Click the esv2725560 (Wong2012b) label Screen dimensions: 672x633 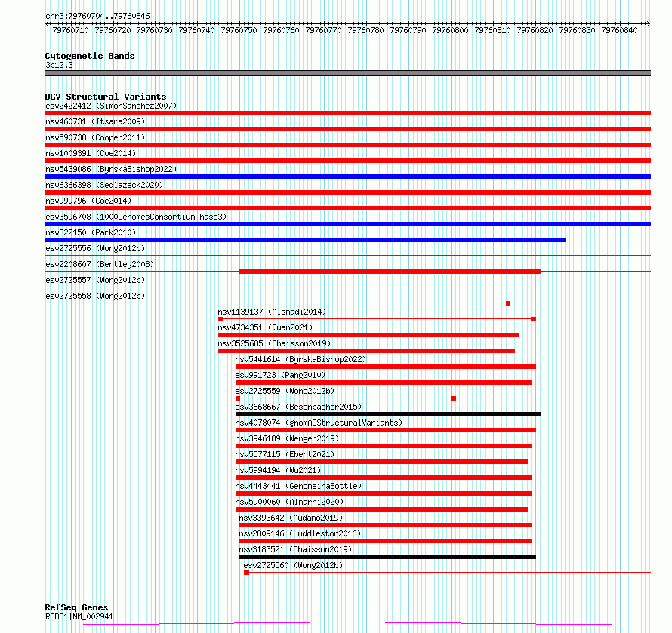click(x=293, y=565)
